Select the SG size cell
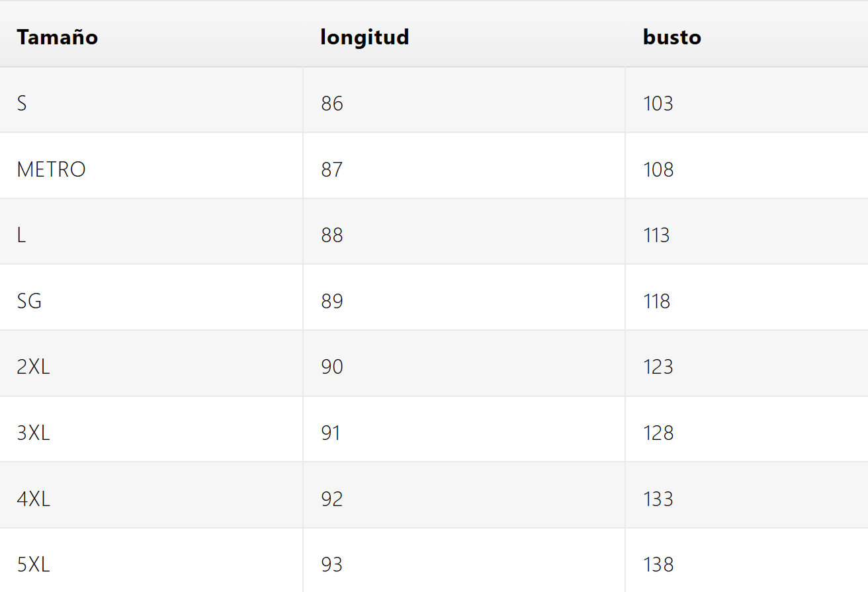This screenshot has height=592, width=868. coord(29,302)
